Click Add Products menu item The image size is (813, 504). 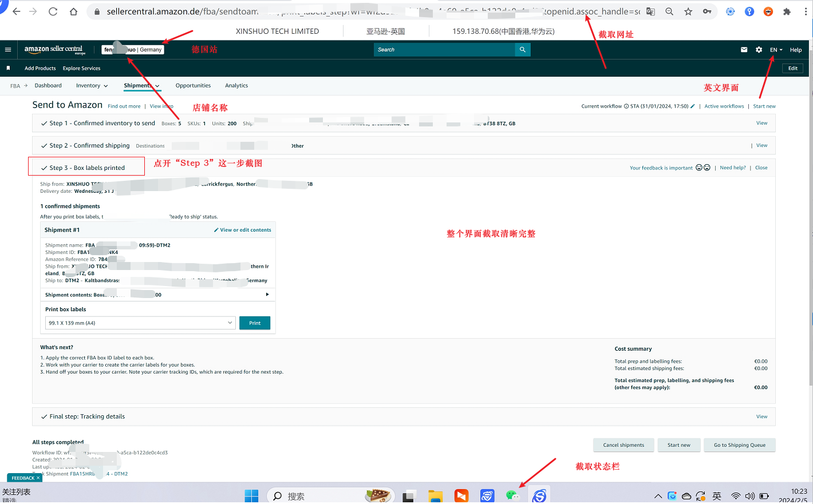(40, 68)
